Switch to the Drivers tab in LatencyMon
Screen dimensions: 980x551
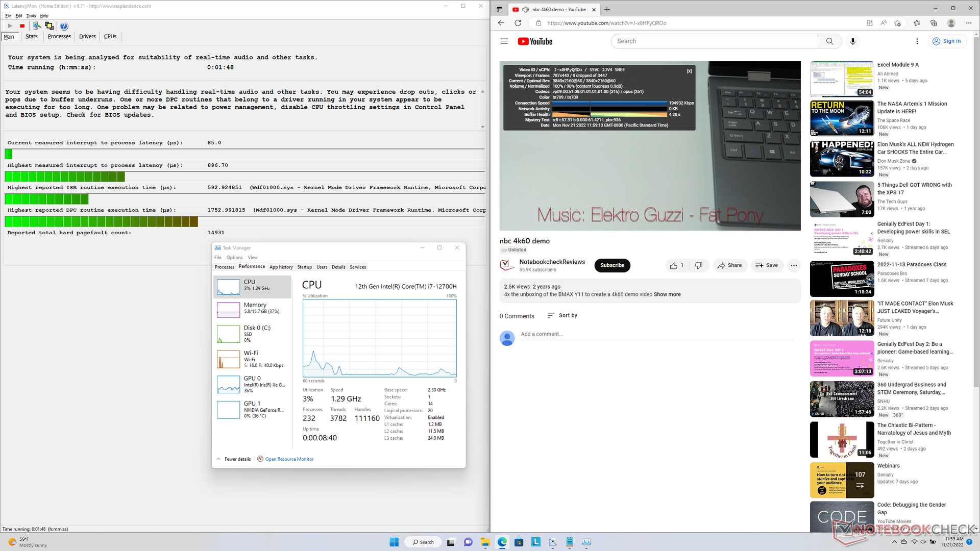pos(87,36)
